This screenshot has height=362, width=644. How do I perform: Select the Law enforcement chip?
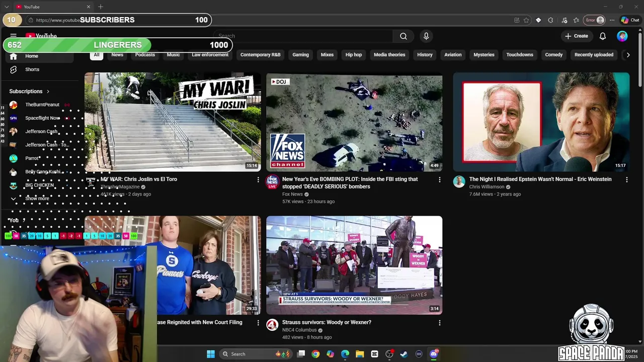pos(210,55)
